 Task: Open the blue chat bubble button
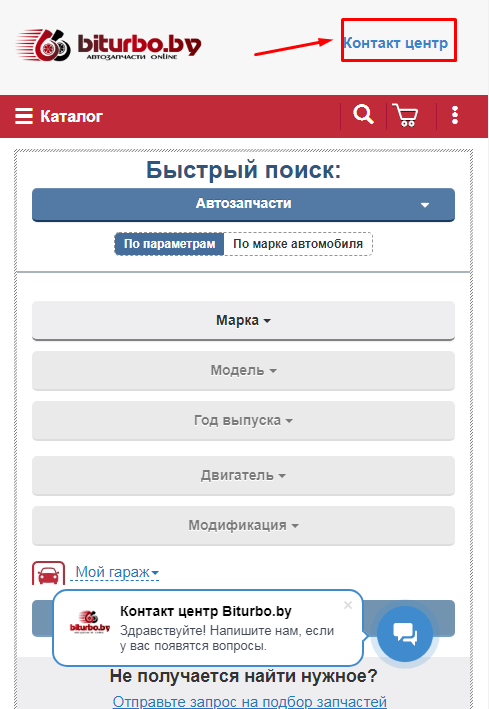point(405,634)
